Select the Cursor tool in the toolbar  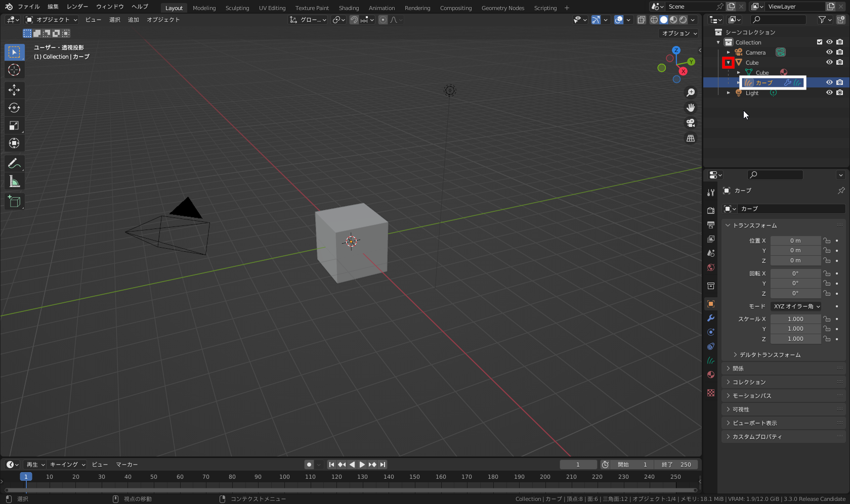[14, 70]
